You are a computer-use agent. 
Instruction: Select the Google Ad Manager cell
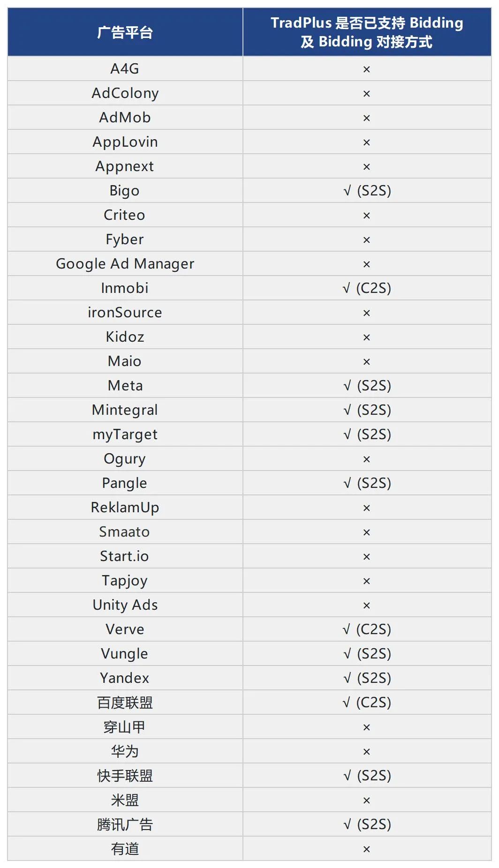tap(125, 264)
